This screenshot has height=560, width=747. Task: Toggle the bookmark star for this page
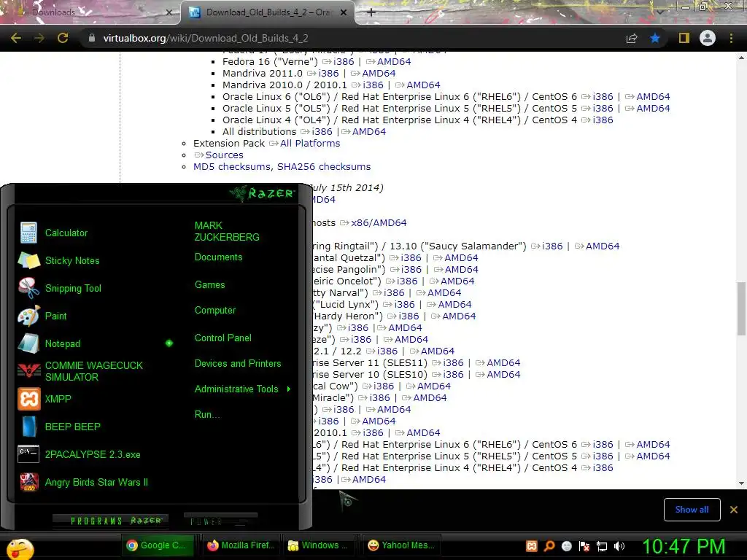pos(655,38)
